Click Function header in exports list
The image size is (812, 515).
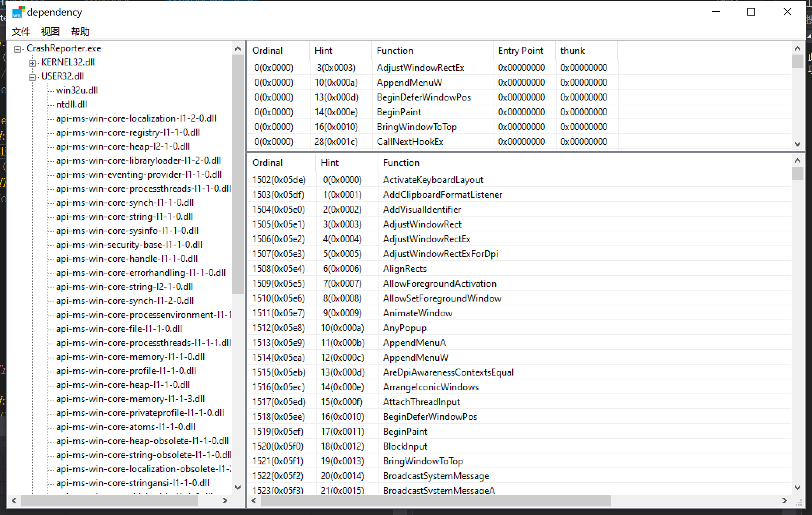(x=401, y=163)
